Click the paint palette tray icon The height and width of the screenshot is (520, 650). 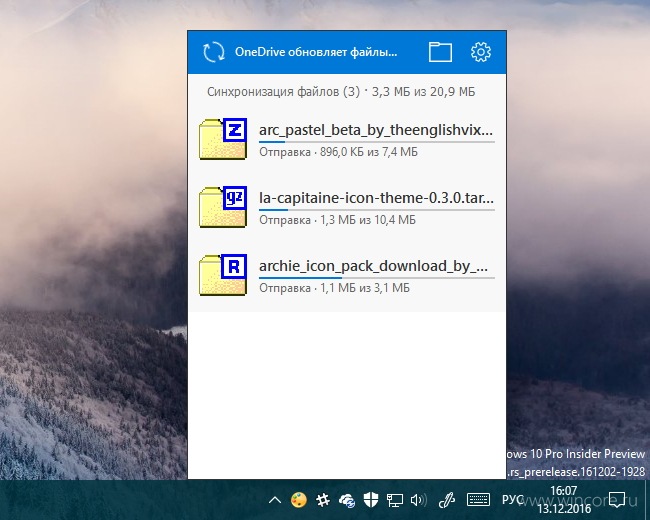pos(298,500)
